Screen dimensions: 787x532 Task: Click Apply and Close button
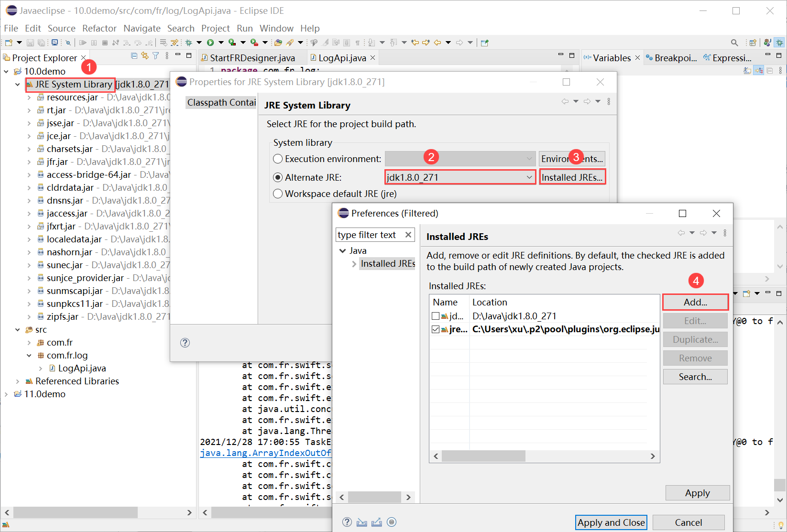click(x=611, y=522)
